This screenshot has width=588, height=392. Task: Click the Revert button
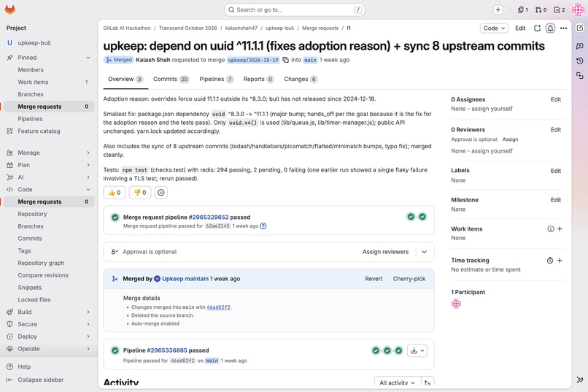click(374, 279)
